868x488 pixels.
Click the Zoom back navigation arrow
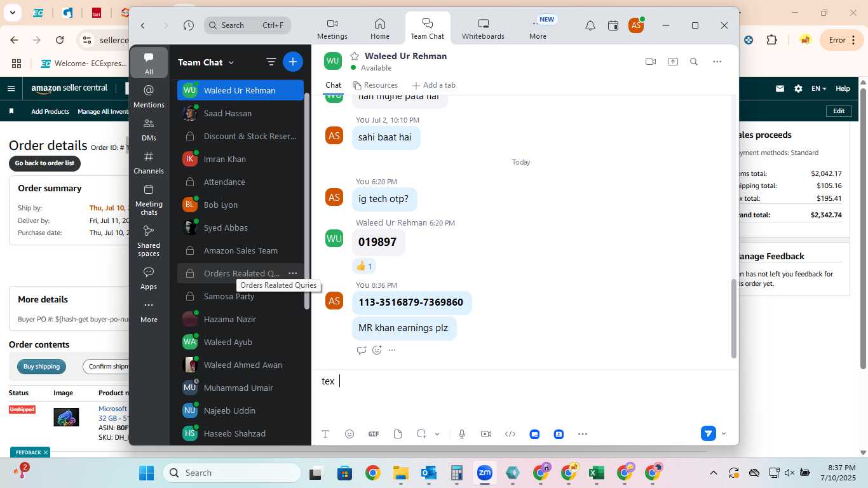coord(143,25)
